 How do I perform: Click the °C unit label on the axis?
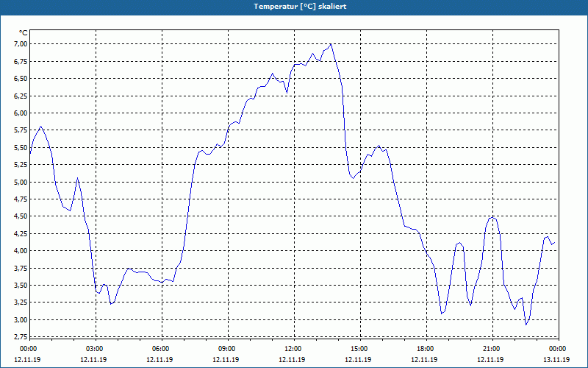(x=24, y=33)
